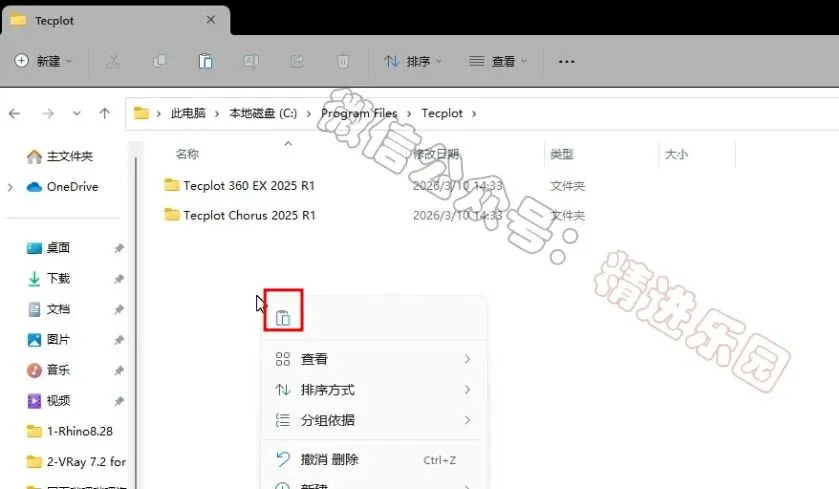Unpin Documents using its pin icon
This screenshot has width=839, height=489.
119,309
